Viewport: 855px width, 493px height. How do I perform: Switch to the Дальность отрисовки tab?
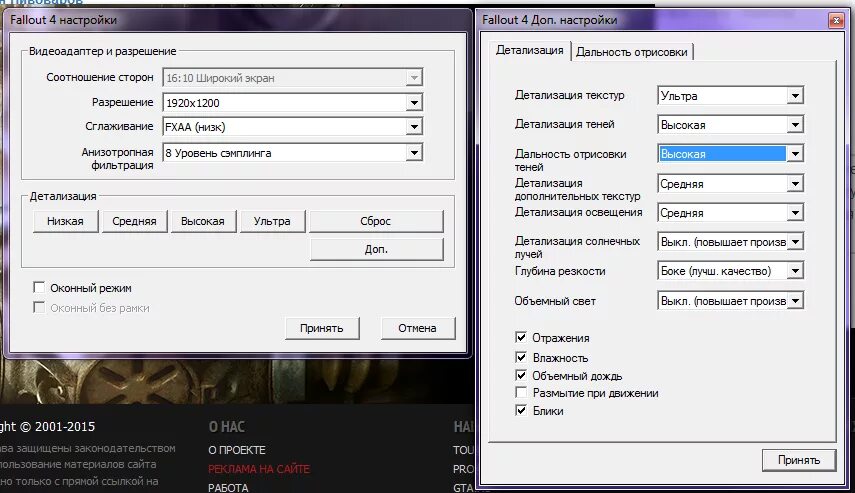[631, 52]
